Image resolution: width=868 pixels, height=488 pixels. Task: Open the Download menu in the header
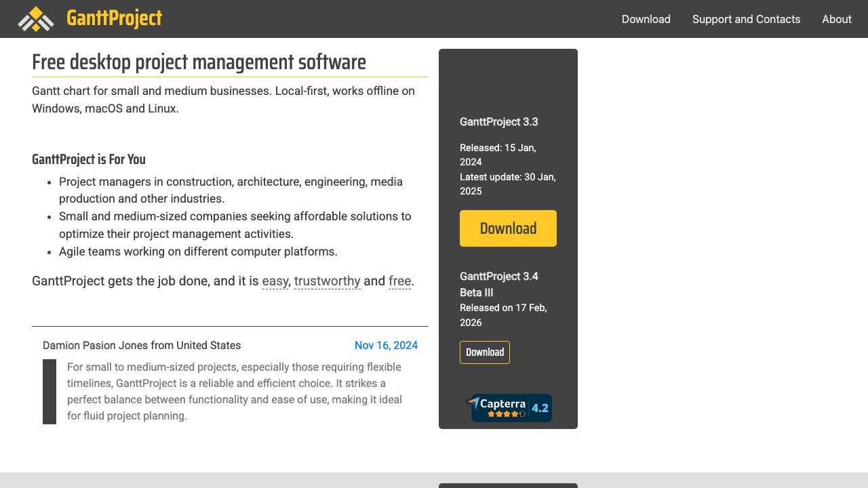(646, 19)
